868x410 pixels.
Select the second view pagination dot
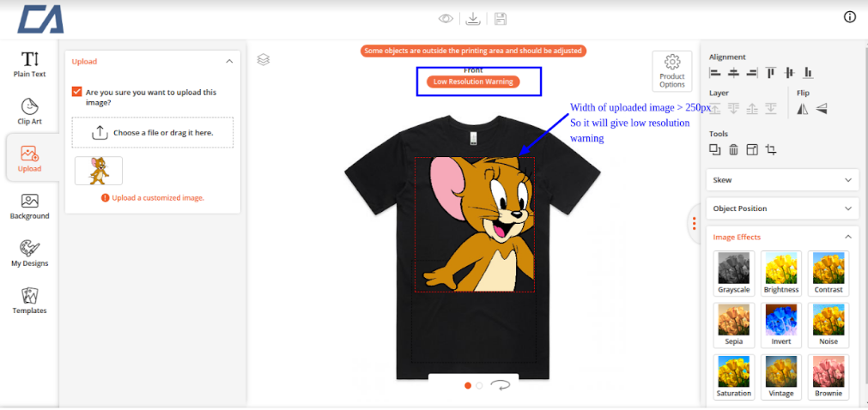coord(480,386)
